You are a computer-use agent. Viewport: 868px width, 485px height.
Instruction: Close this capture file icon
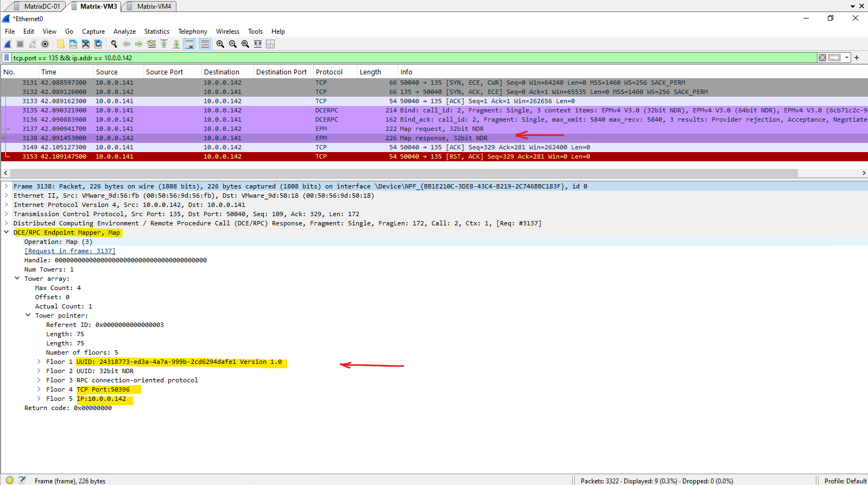click(86, 44)
